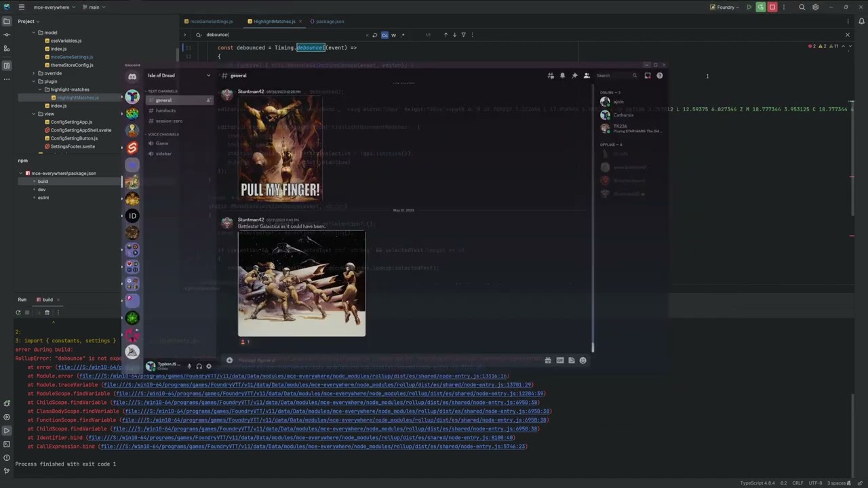Viewport: 868px width, 488px height.
Task: Run the build npm script
Action: (43, 181)
